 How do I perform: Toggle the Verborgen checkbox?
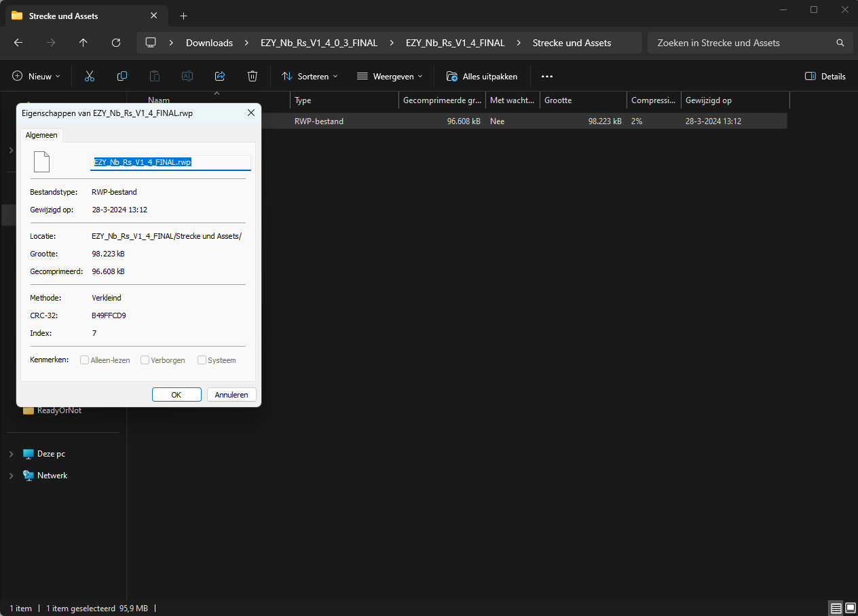145,360
